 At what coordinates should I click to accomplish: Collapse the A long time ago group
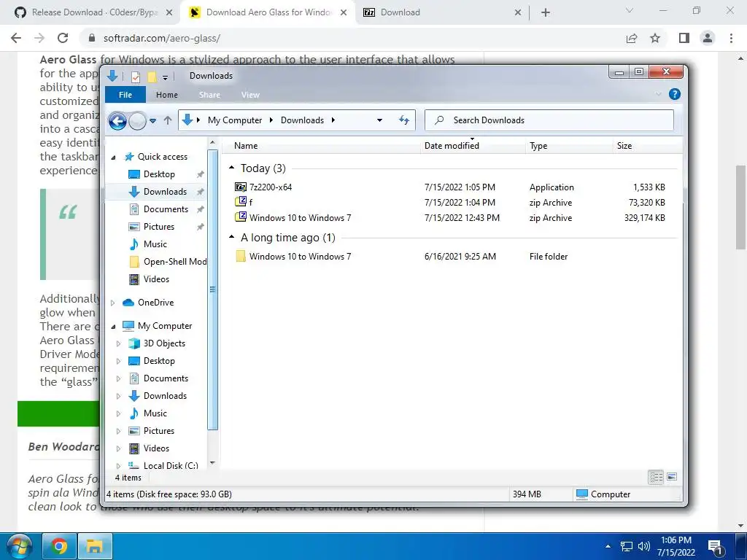232,237
